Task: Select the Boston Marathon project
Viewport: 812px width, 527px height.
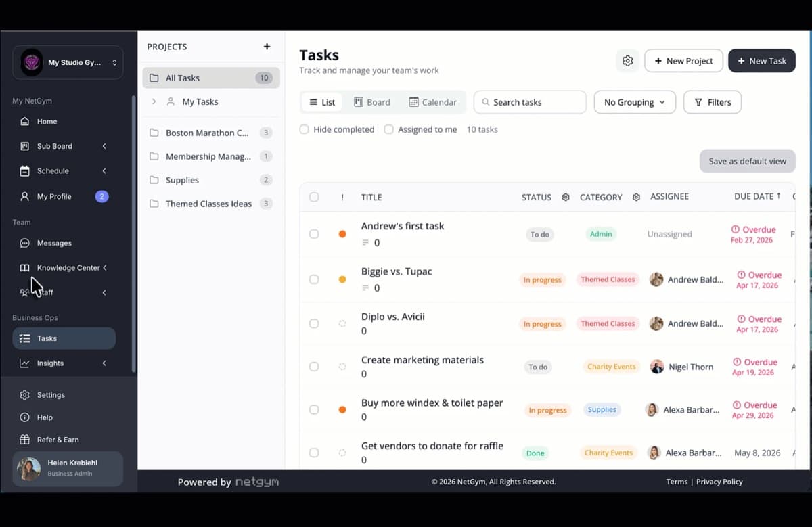Action: click(211, 133)
